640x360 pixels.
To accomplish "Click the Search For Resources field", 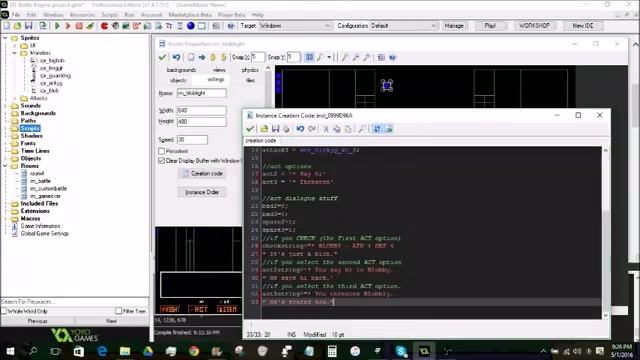I will (x=75, y=302).
